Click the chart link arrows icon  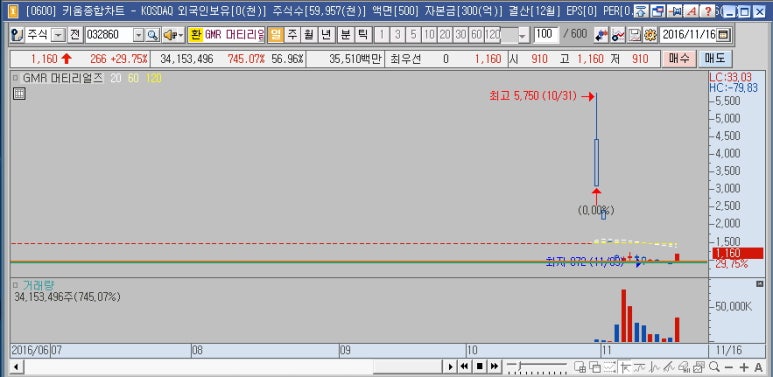(x=601, y=35)
